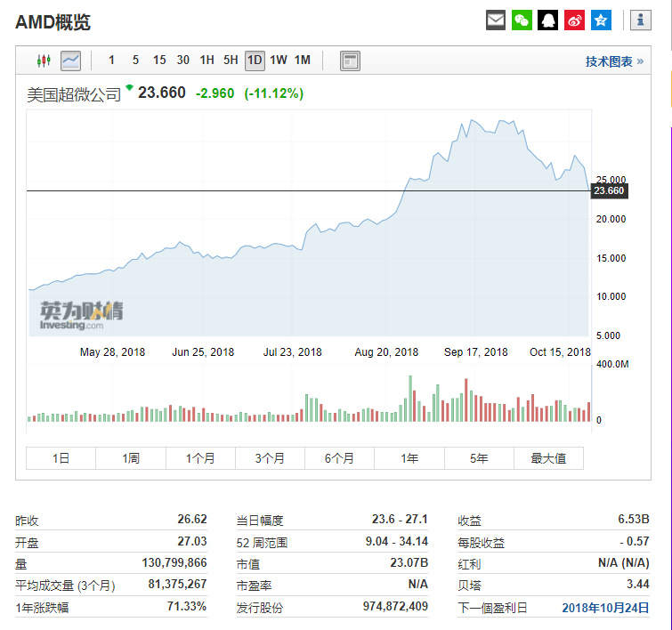Open the next earnings date 2018年10月24日
Viewport: 672px width, 630px height.
605,608
